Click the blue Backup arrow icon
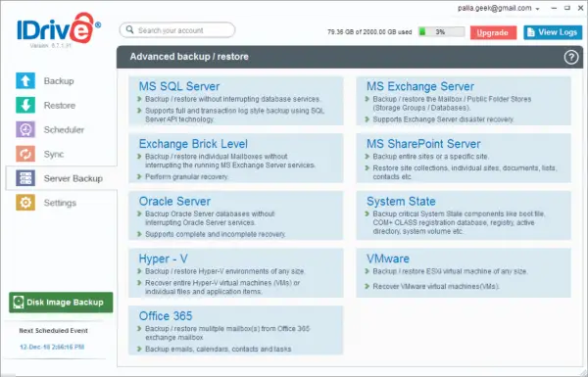Image resolution: width=588 pixels, height=377 pixels. [25, 81]
